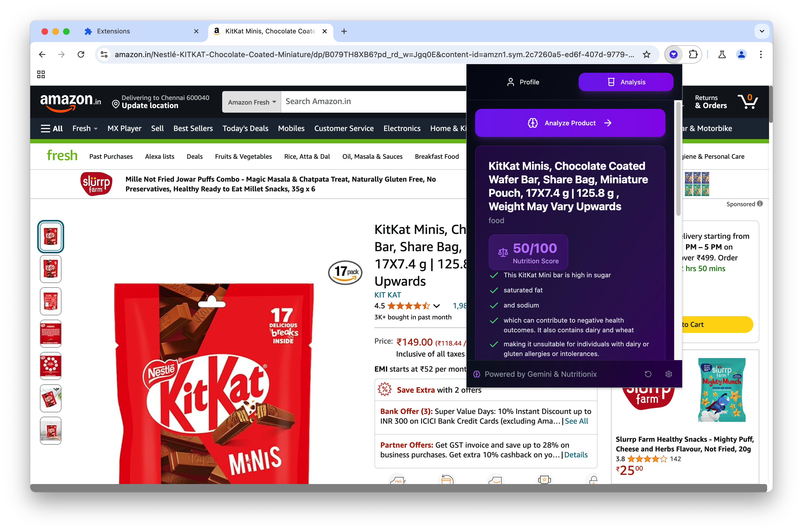Open extension settings gear icon
Image resolution: width=803 pixels, height=532 pixels.
pos(668,374)
